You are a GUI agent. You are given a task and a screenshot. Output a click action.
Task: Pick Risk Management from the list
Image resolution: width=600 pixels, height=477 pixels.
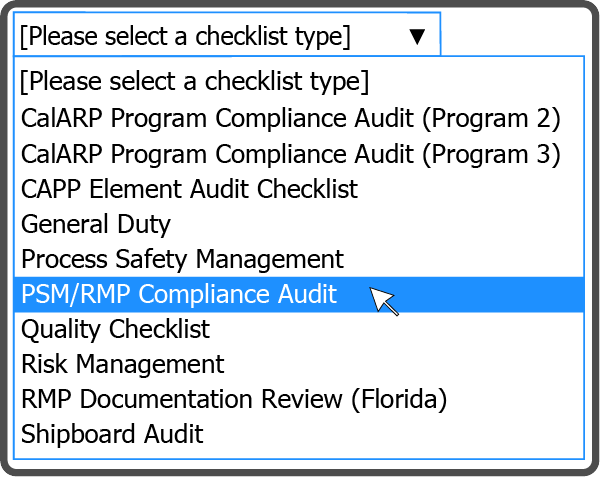point(123,364)
